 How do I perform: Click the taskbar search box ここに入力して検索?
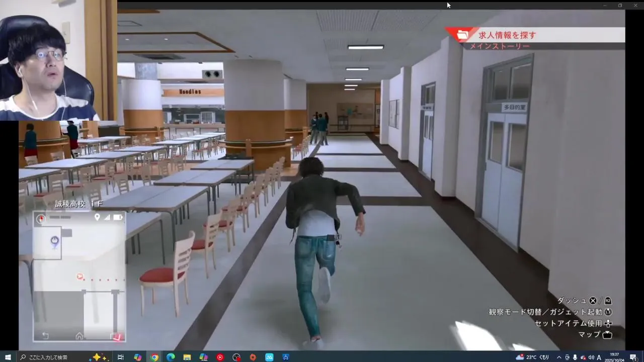pos(64,357)
